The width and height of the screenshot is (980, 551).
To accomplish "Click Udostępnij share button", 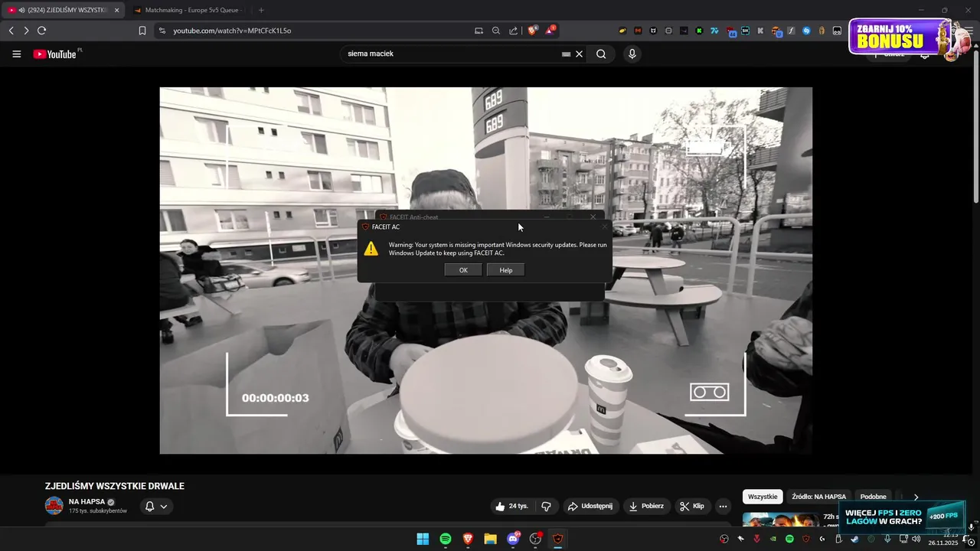I will pos(590,506).
